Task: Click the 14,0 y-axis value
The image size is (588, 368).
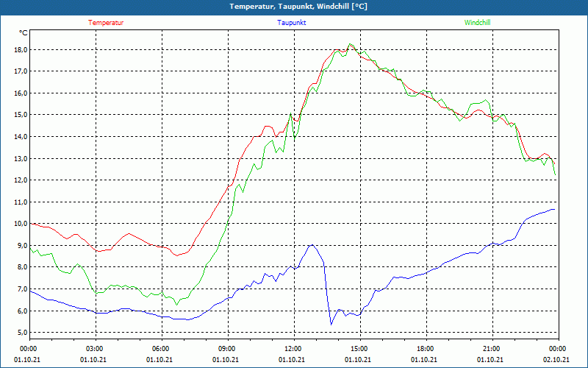Action: click(21, 137)
